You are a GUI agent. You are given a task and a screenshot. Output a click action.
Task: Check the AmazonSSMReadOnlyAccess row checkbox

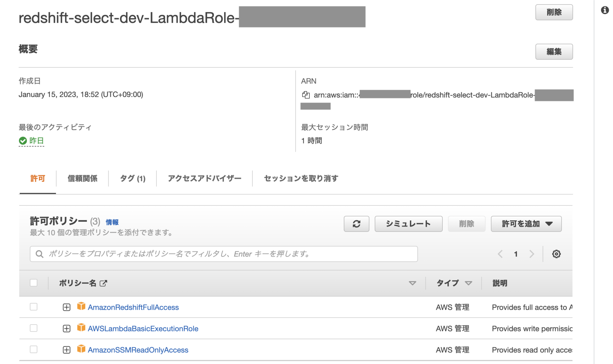34,350
